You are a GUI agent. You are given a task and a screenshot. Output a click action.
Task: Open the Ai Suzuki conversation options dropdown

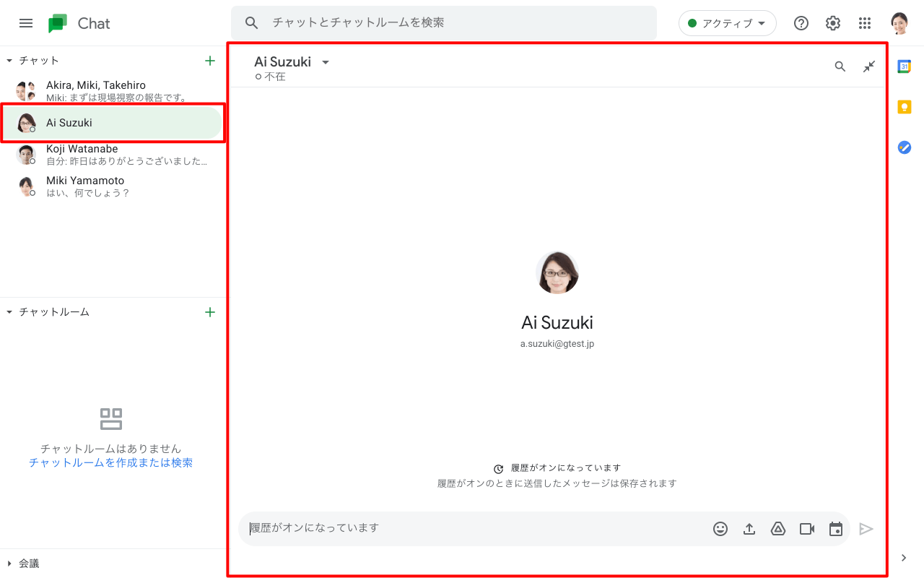click(326, 62)
